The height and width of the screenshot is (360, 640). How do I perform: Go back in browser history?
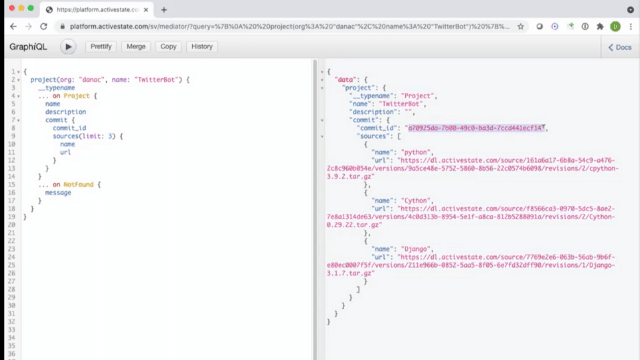pyautogui.click(x=13, y=27)
